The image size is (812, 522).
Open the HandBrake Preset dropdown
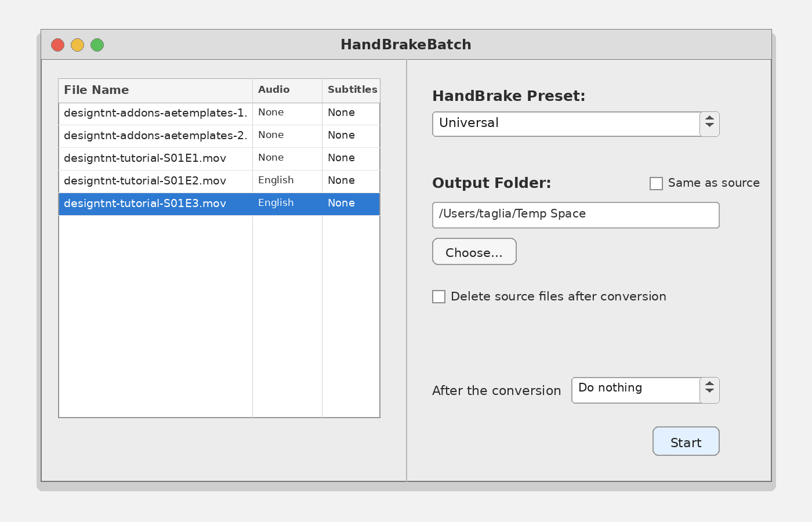[x=576, y=124]
